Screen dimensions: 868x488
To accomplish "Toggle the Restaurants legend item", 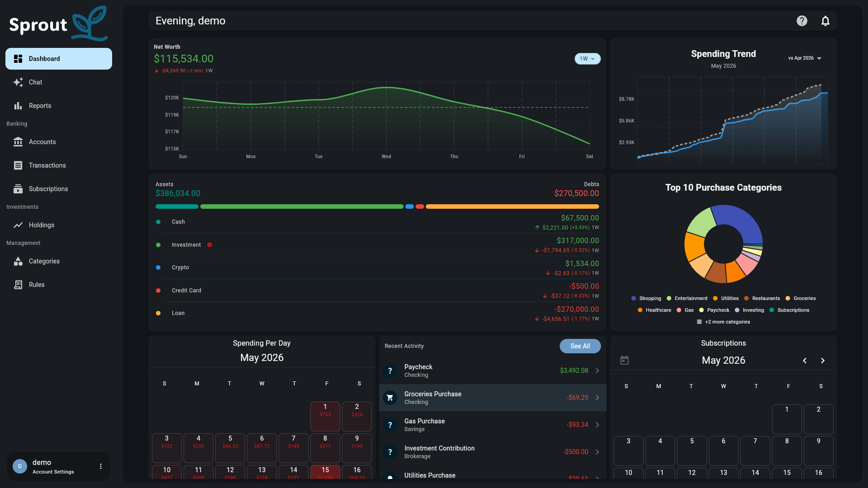I will pyautogui.click(x=762, y=298).
